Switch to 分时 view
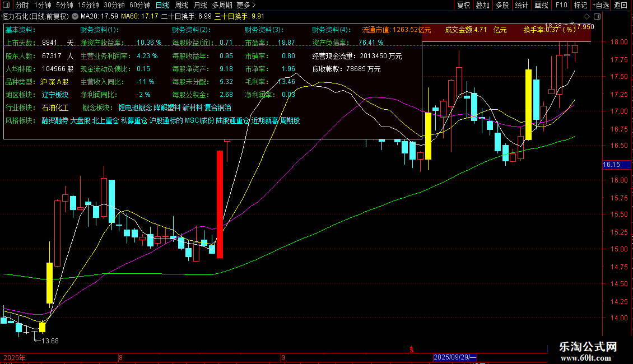The width and height of the screenshot is (633, 364). click(x=22, y=5)
